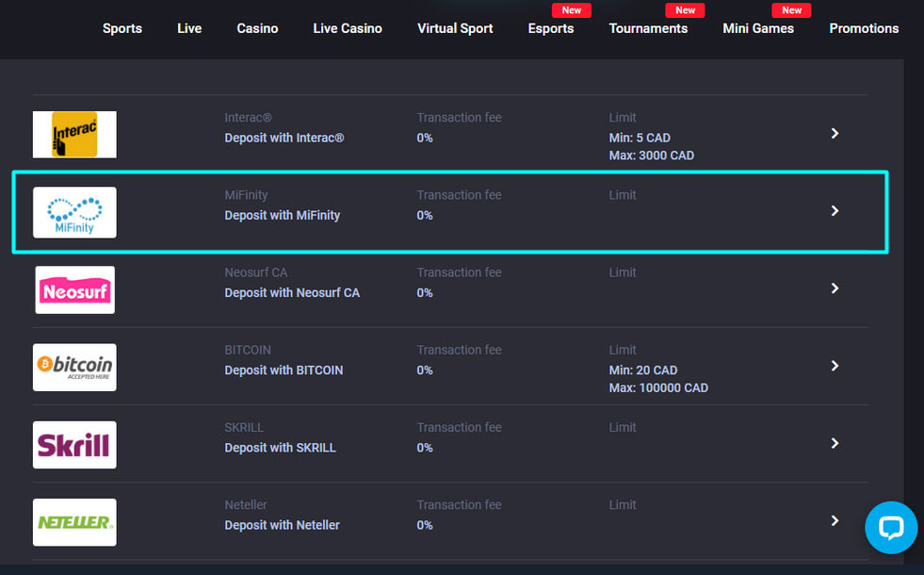Click the MiFinity logo thumbnail
The image size is (924, 575).
point(74,212)
